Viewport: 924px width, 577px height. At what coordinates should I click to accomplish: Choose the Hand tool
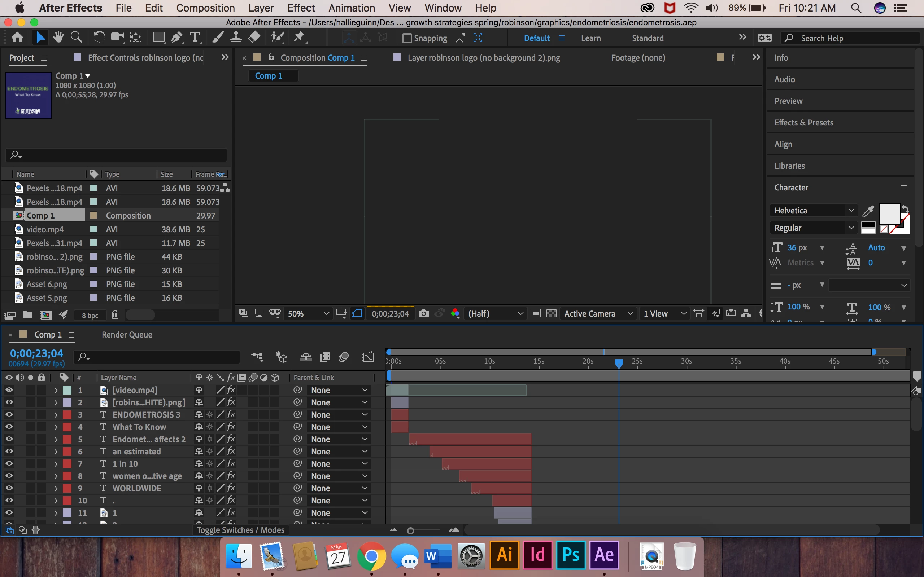tap(58, 38)
